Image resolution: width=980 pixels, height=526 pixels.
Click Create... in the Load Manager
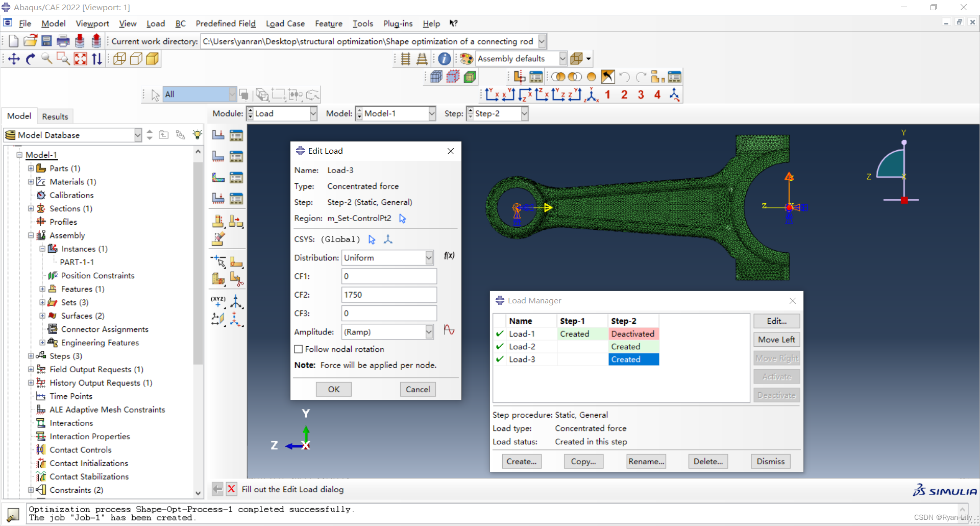(521, 461)
